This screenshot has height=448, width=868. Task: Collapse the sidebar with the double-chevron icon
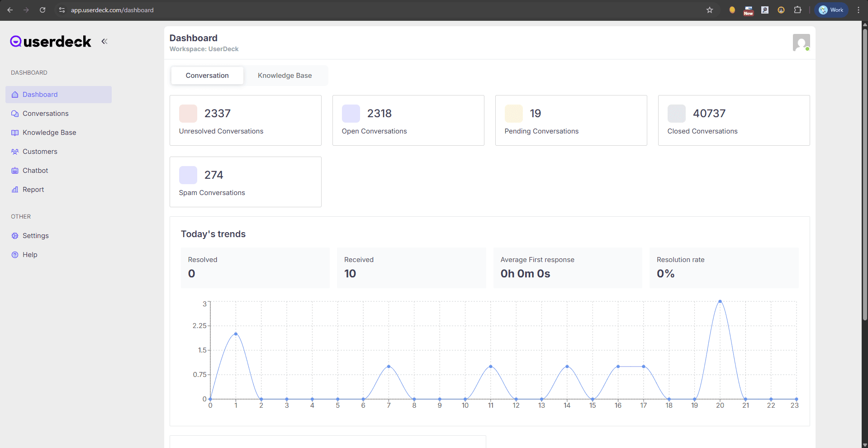click(104, 41)
